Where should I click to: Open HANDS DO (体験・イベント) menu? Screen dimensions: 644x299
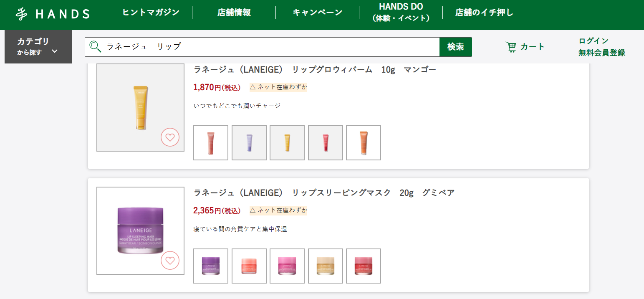401,12
